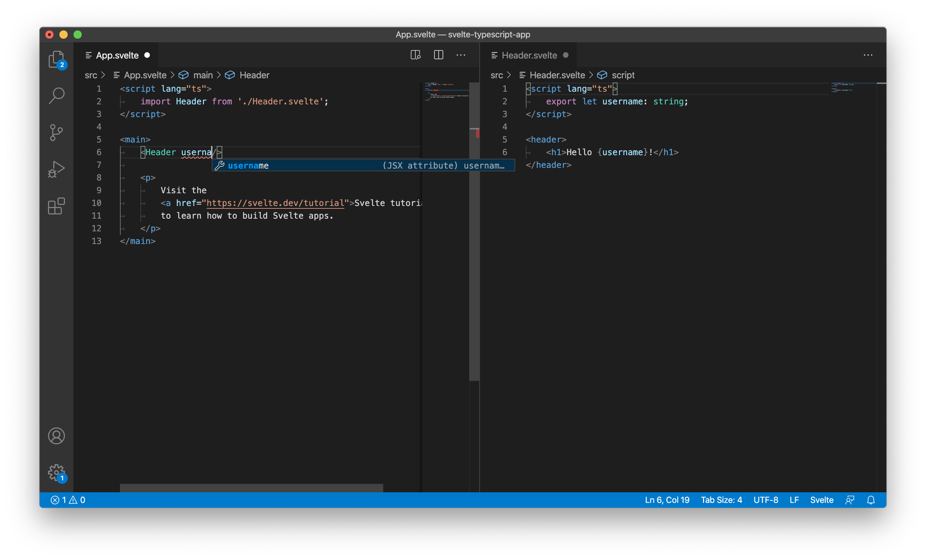Open the notifications bell in status bar
This screenshot has height=560, width=926.
click(x=870, y=500)
